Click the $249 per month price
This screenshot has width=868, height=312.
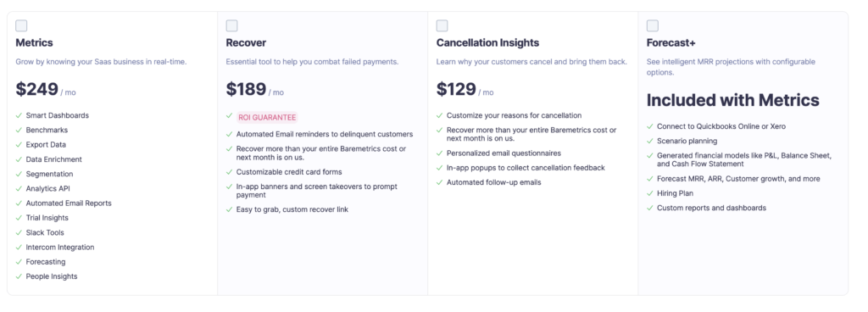(46, 90)
